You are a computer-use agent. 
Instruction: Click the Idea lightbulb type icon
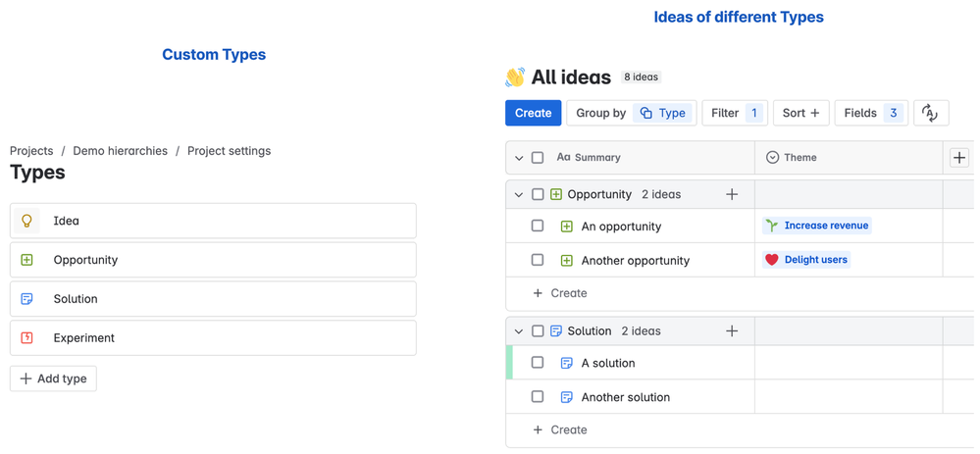26,221
